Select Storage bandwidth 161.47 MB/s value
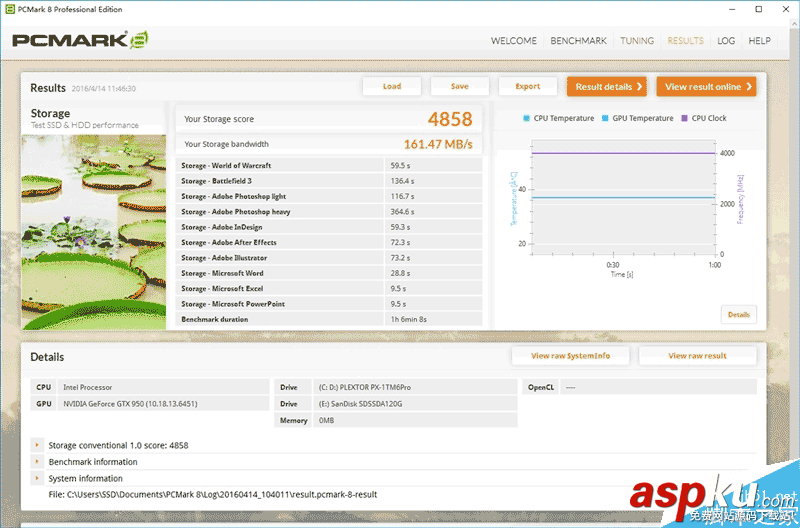This screenshot has width=800, height=528. tap(438, 144)
